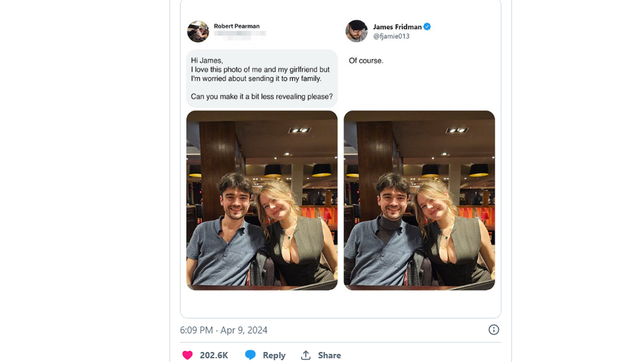This screenshot has height=362, width=644.
Task: Click James Fridman's profile avatar
Action: click(356, 31)
